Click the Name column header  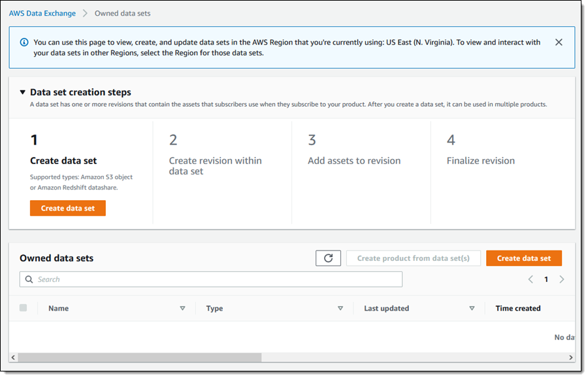[x=59, y=308]
